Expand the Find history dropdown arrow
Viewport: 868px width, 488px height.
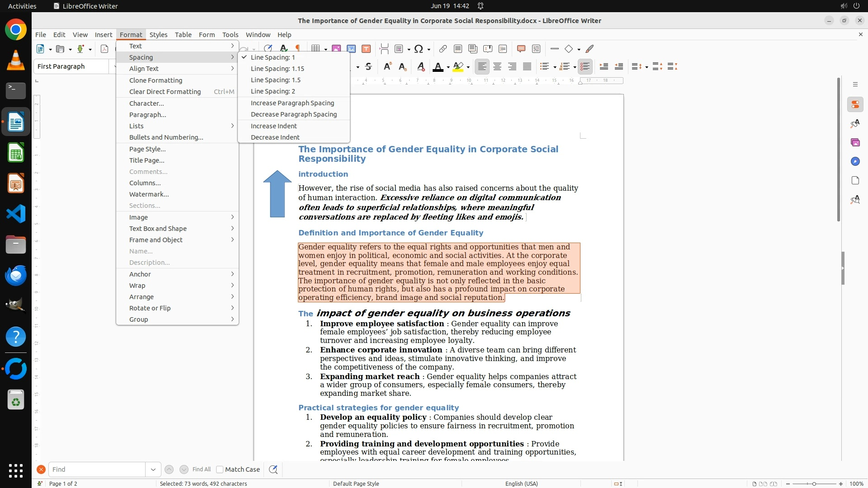(x=153, y=469)
